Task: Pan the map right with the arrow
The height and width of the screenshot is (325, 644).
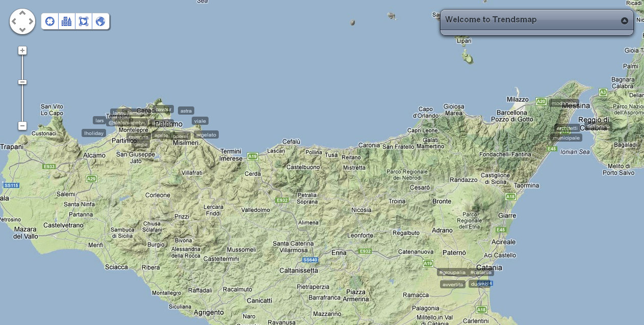Action: click(30, 21)
